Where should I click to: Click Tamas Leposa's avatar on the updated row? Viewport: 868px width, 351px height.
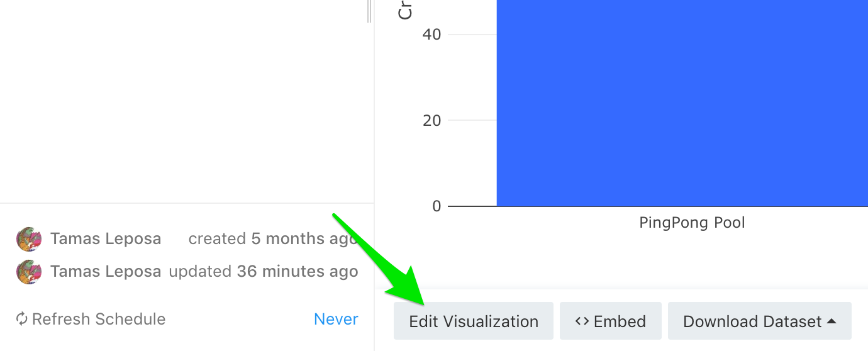[x=29, y=272]
